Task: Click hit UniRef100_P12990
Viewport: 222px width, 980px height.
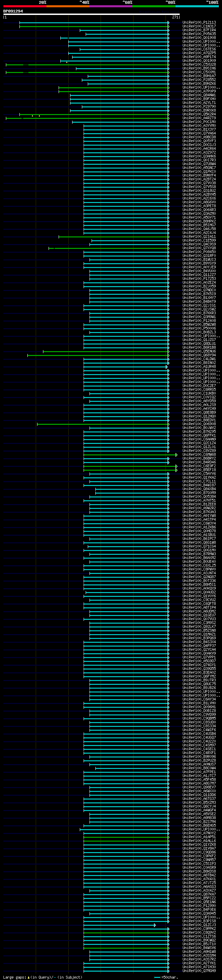Action: pos(199,906)
